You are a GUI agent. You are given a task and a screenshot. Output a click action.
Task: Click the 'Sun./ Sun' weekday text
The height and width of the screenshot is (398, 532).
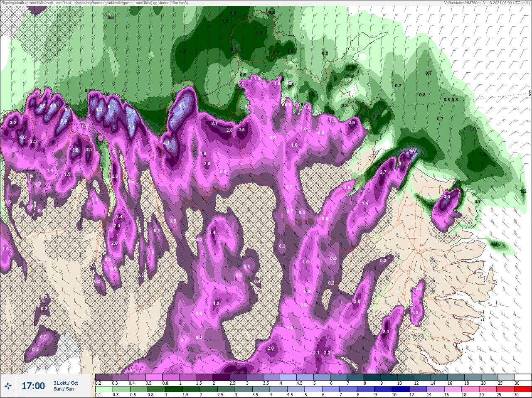coord(64,389)
